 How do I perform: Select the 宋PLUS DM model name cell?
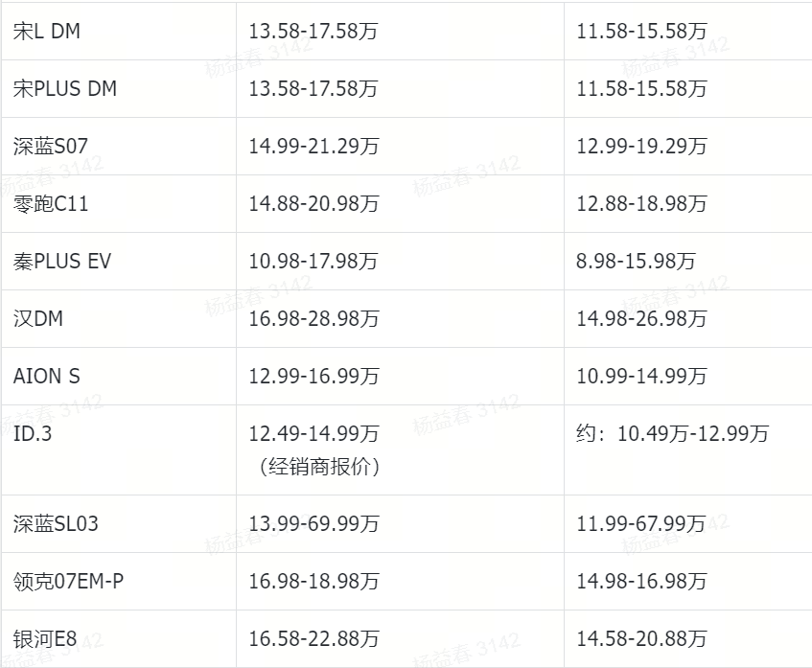click(x=65, y=89)
